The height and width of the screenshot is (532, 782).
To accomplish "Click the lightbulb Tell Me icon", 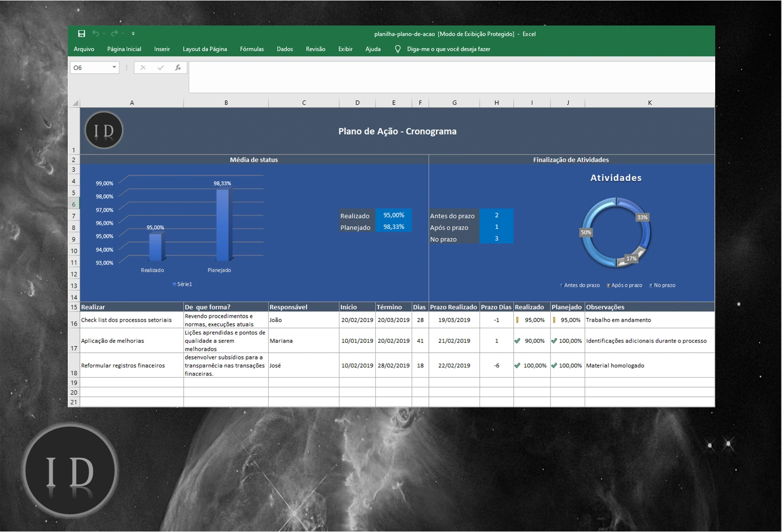I will pos(398,49).
